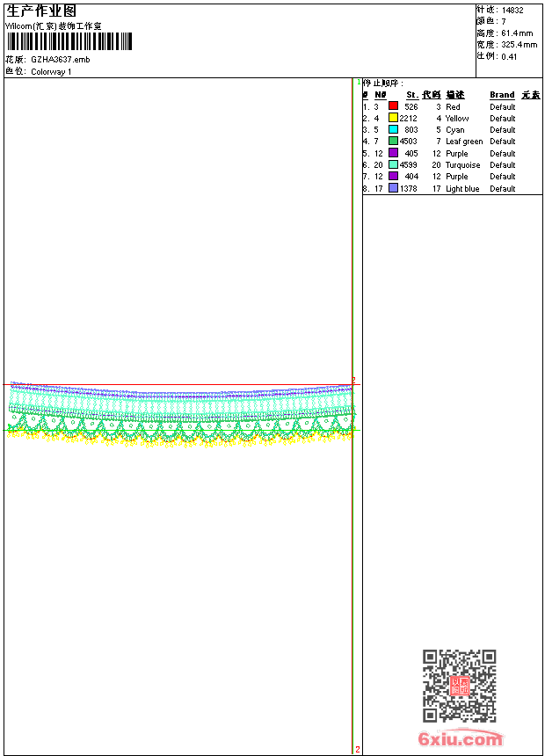Click the red seal in the QR code
The image size is (545, 756).
[x=459, y=686]
